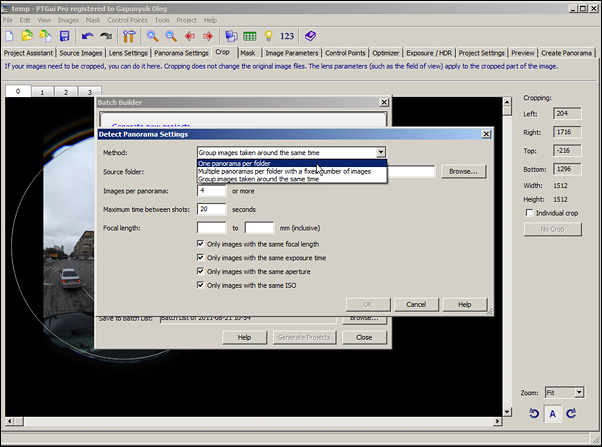Toggle Only images with same focal length

click(200, 243)
